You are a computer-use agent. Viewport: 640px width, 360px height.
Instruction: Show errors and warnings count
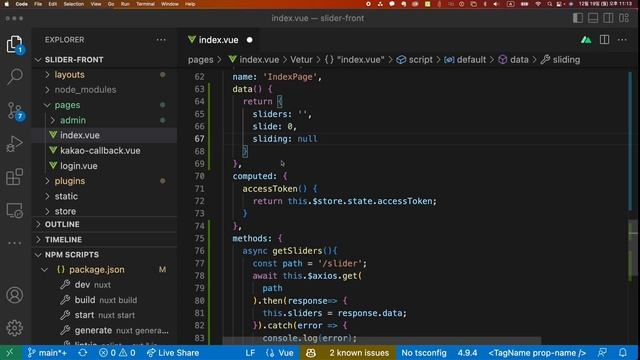(117, 353)
